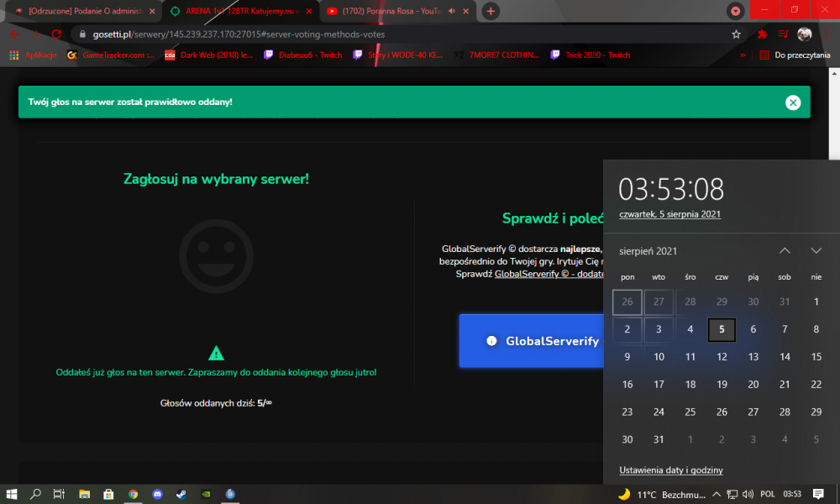Open Windows taskbar search
Image resolution: width=840 pixels, height=504 pixels.
click(35, 494)
